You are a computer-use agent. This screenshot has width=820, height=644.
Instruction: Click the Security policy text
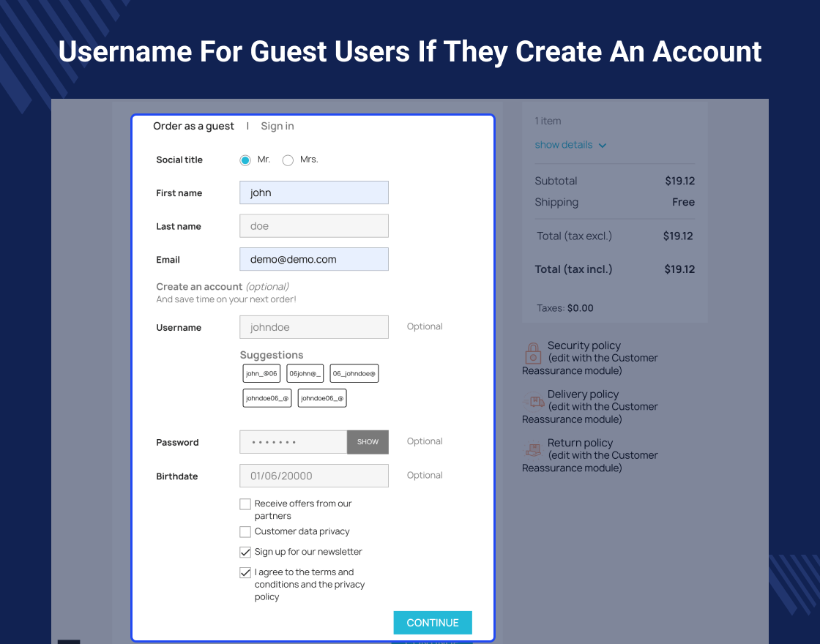click(x=584, y=345)
